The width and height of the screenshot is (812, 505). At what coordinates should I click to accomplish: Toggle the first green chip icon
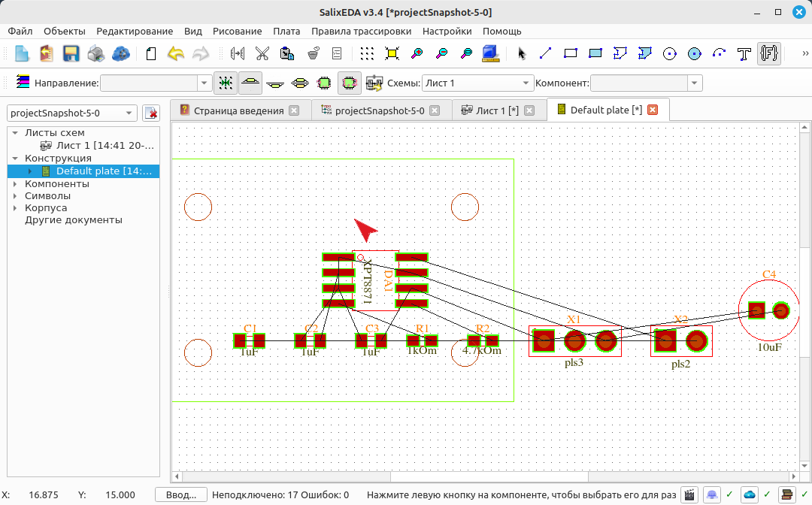(324, 83)
